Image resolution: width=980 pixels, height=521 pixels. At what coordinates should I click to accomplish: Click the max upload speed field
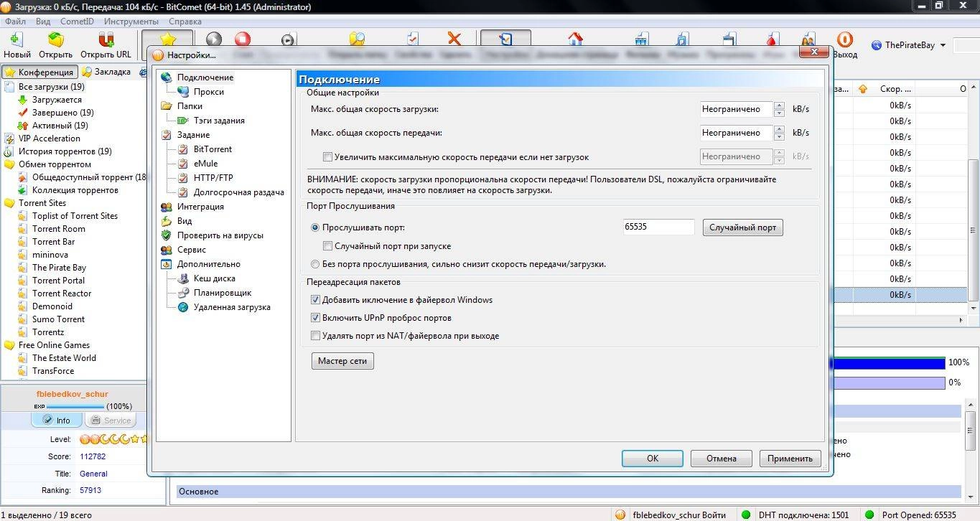(736, 133)
